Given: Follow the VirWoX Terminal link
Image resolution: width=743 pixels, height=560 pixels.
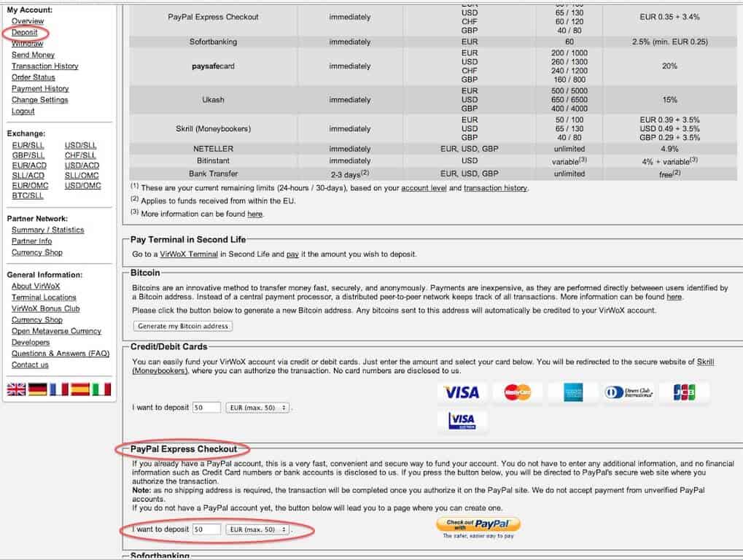Looking at the screenshot, I should pyautogui.click(x=189, y=254).
